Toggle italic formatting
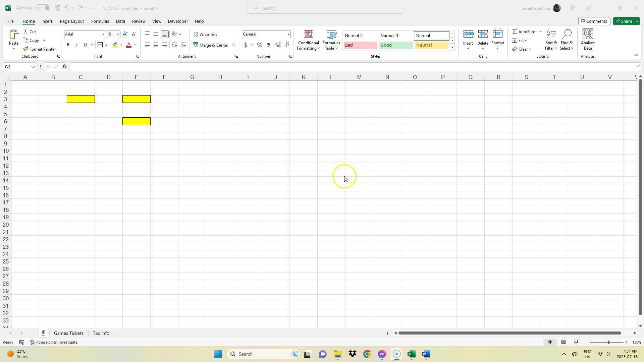Image resolution: width=644 pixels, height=362 pixels. 76,45
